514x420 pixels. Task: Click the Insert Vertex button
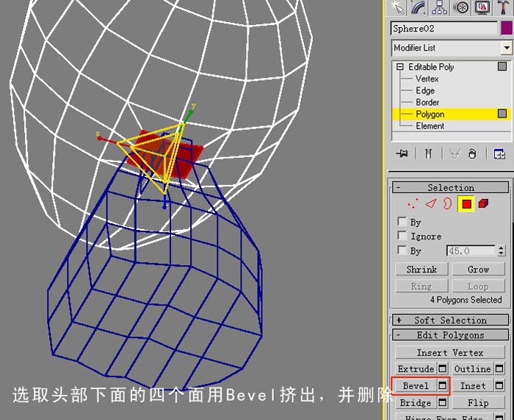[450, 352]
